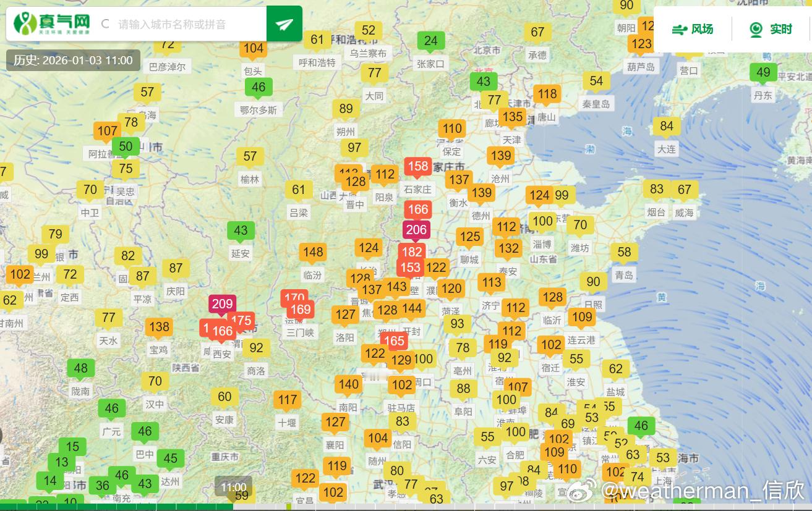Open the 118 marker at 唐山
812x511 pixels.
pos(547,95)
